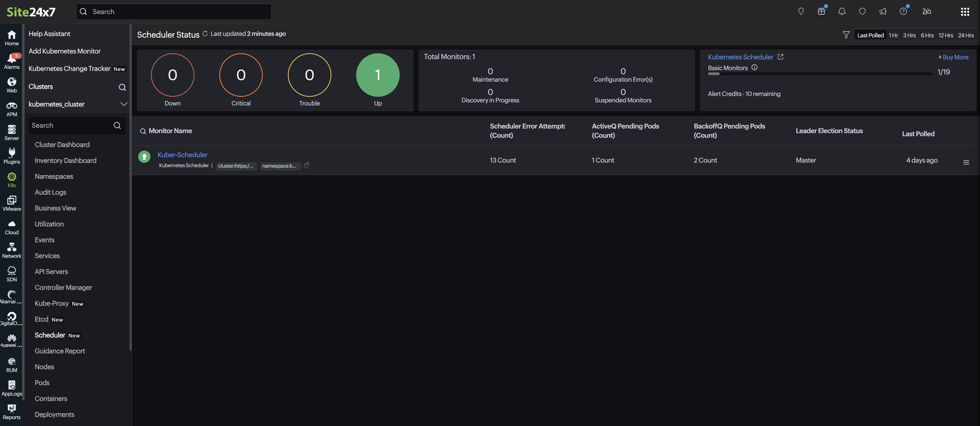Screen dimensions: 980x426
Task: Open Etcd menu item
Action: [41, 319]
